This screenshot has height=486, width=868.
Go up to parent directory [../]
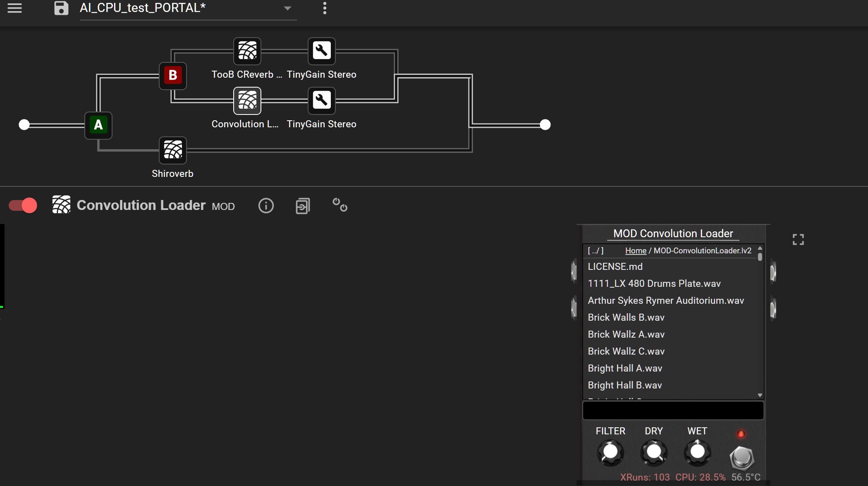coord(595,250)
